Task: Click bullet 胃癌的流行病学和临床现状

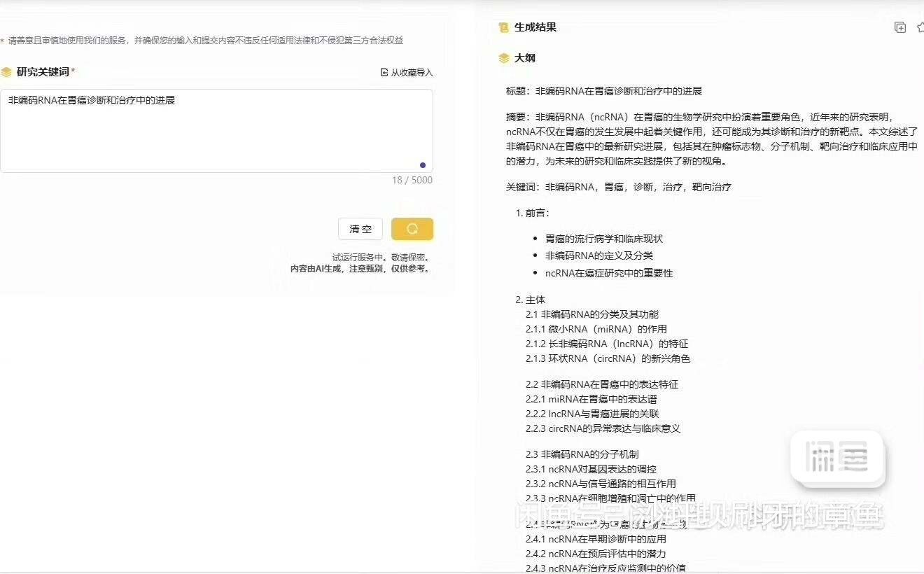Action: coord(604,239)
